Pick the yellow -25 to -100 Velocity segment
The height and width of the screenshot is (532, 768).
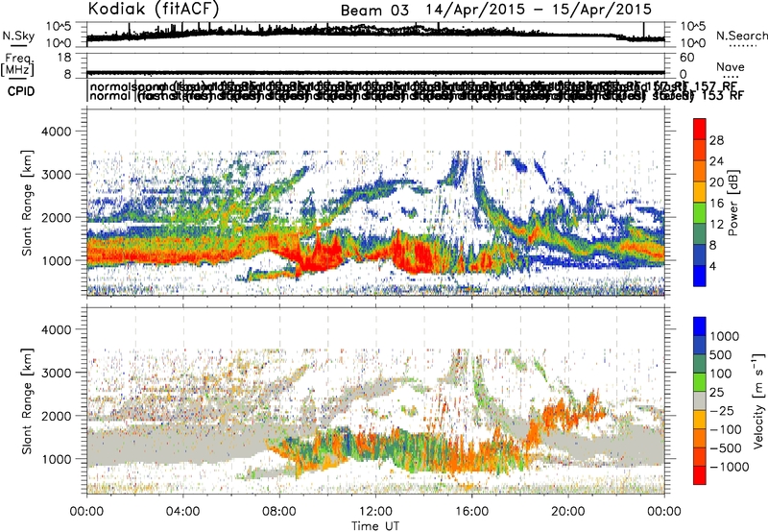point(700,420)
